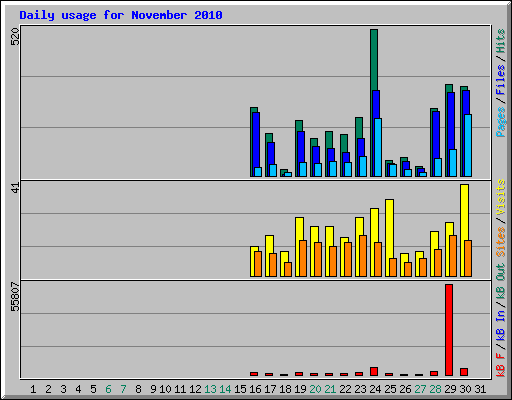Click the blue files bar for day 29

pyautogui.click(x=451, y=121)
